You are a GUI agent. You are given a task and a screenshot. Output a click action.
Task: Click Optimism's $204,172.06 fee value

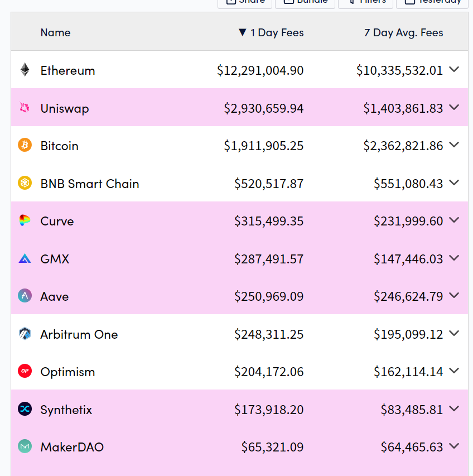(269, 372)
